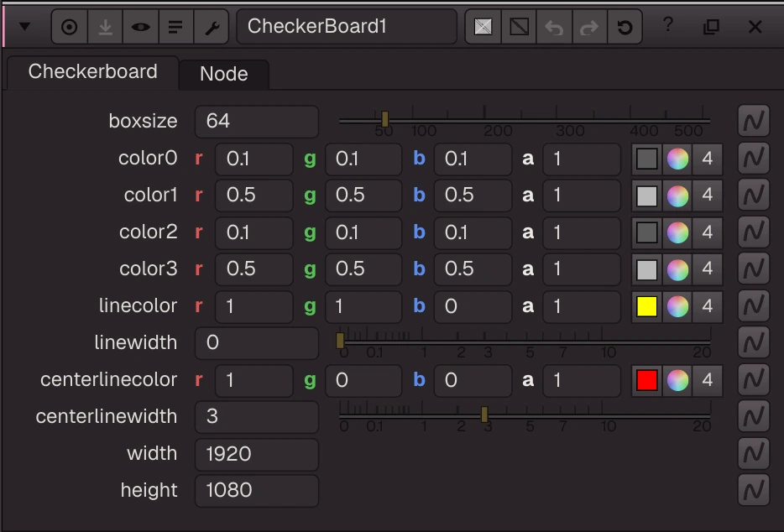This screenshot has width=784, height=532.
Task: Click the download/import arrow icon in the header
Action: 105,27
